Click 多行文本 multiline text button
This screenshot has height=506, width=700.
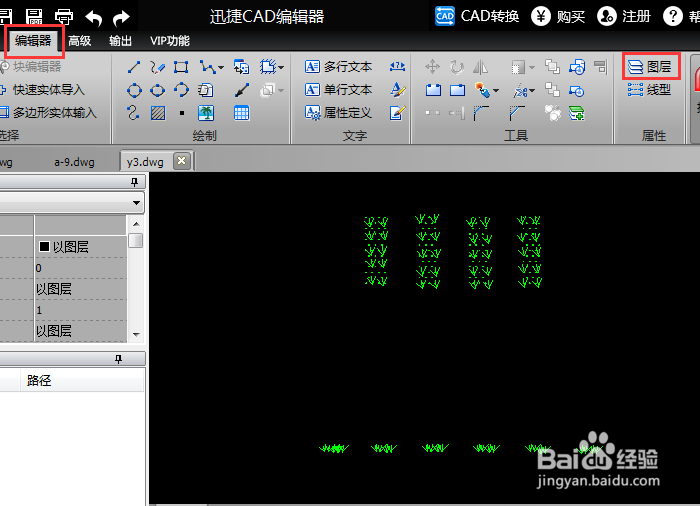338,67
